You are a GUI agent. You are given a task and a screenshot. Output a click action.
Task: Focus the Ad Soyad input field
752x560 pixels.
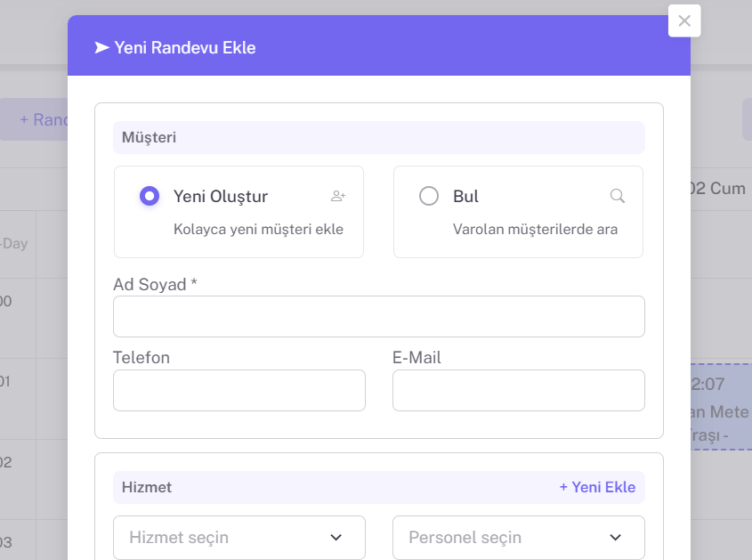tap(378, 316)
